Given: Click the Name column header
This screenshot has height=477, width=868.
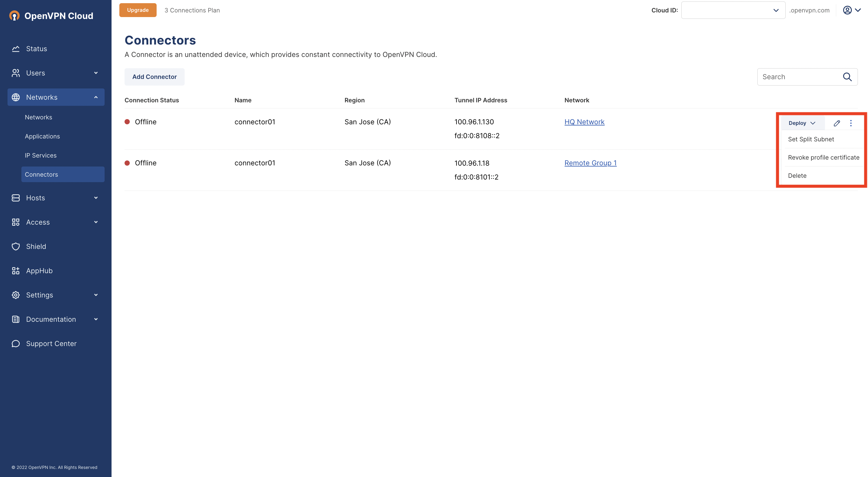Looking at the screenshot, I should pos(243,100).
